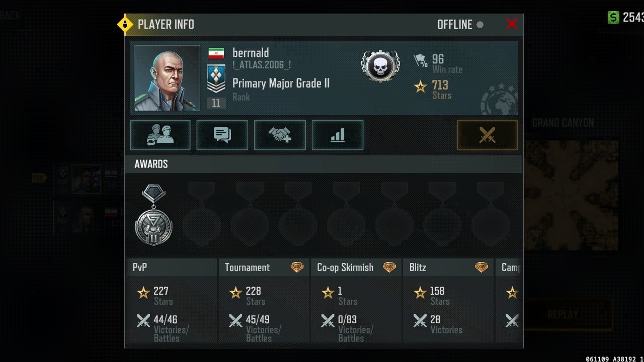This screenshot has width=644, height=362.
Task: Click the Iran flag next to bernnald
Action: click(216, 53)
